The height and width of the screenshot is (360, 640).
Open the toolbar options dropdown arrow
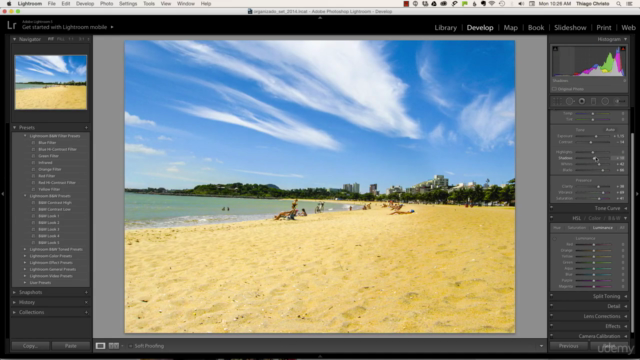541,346
